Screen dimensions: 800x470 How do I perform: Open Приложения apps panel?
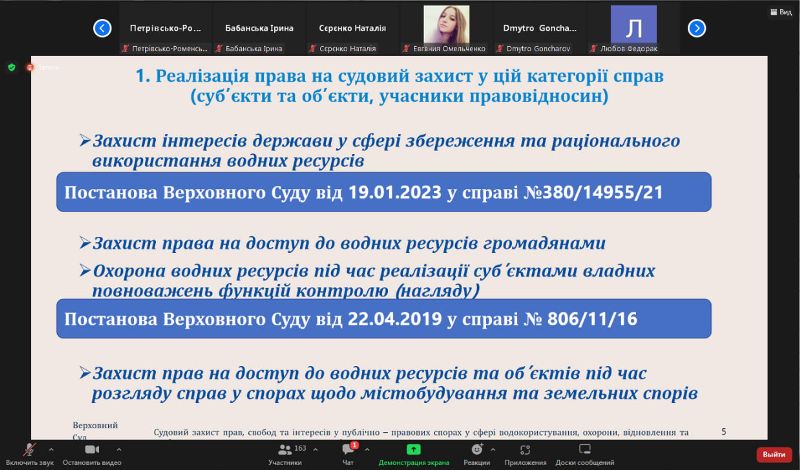click(x=525, y=454)
